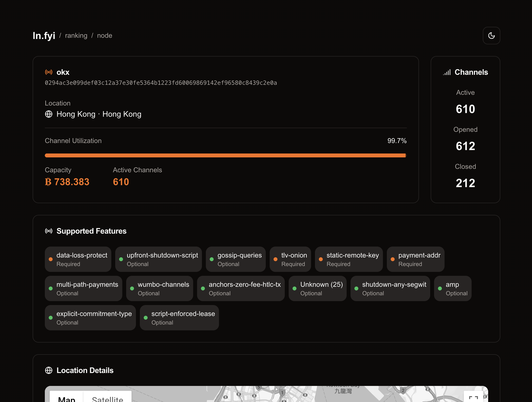Click the orange 610 Active Channels value
Screen dimensions: 532x402
click(121, 182)
